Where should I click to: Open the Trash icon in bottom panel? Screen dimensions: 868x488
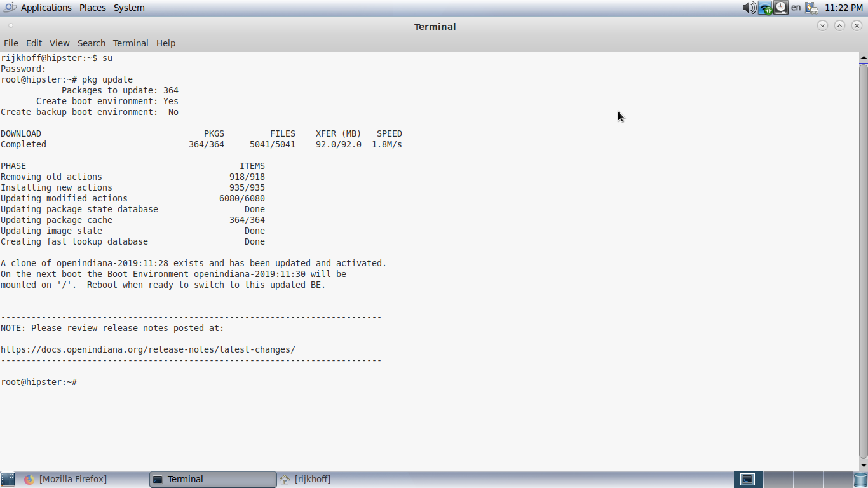[860, 479]
